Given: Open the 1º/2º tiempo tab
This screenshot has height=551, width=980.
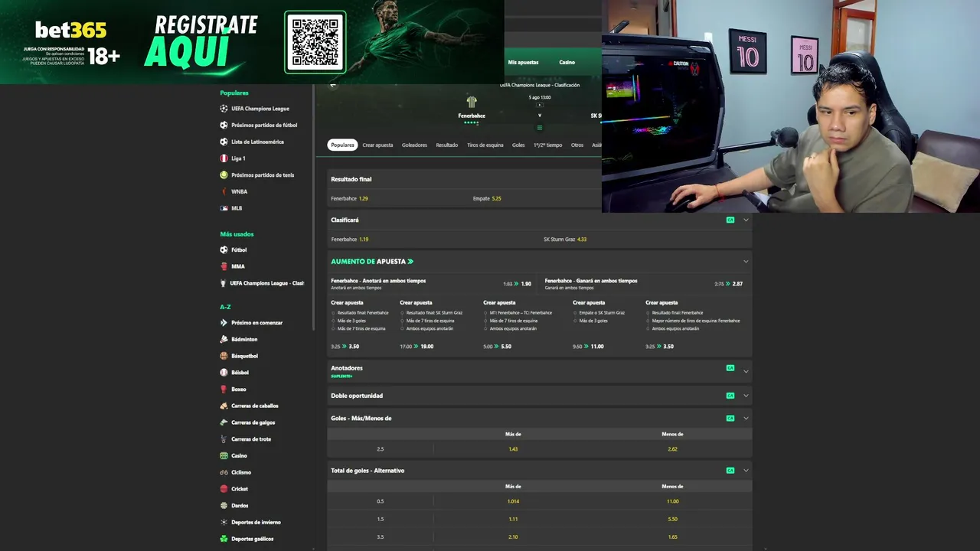Looking at the screenshot, I should click(548, 145).
